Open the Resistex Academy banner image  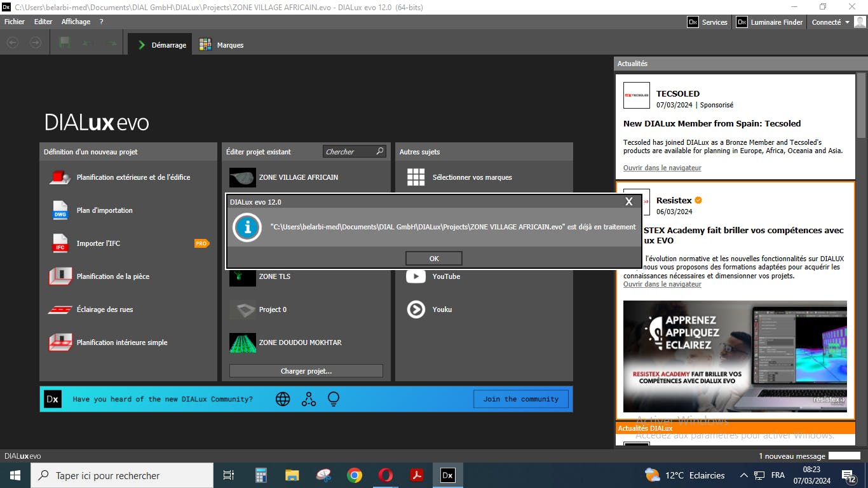[735, 356]
